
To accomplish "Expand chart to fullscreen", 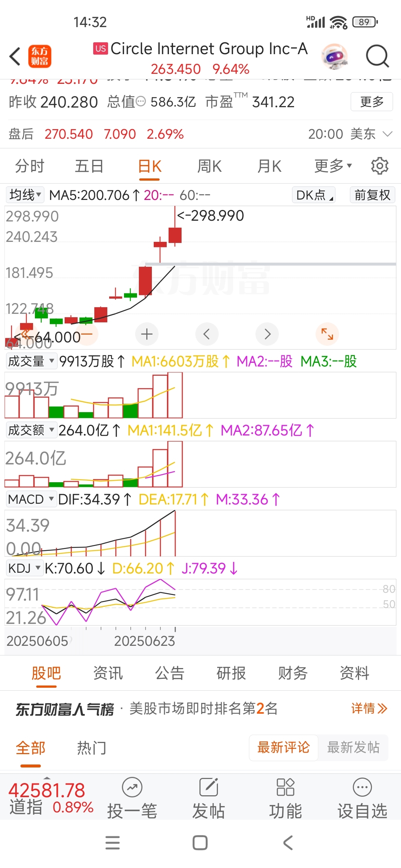I will pos(327,334).
